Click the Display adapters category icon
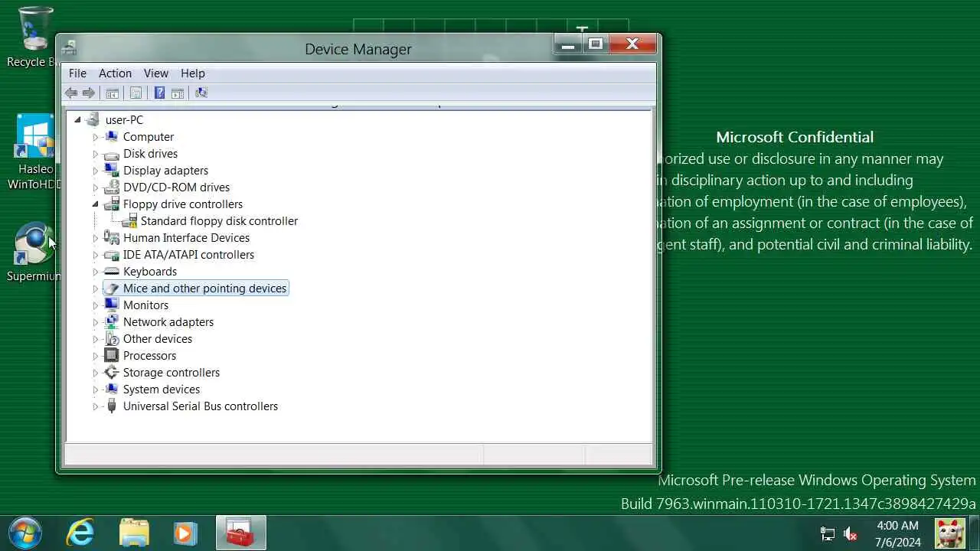Image resolution: width=980 pixels, height=551 pixels. [x=112, y=171]
